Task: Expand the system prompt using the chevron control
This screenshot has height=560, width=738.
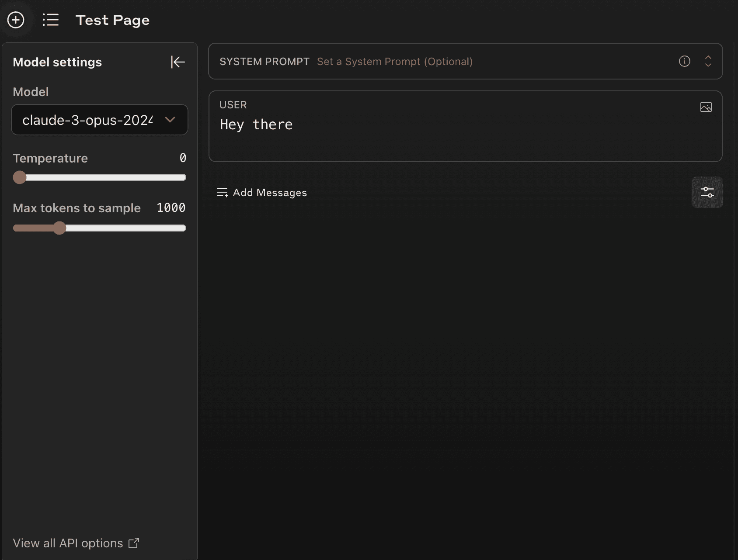Action: tap(708, 61)
